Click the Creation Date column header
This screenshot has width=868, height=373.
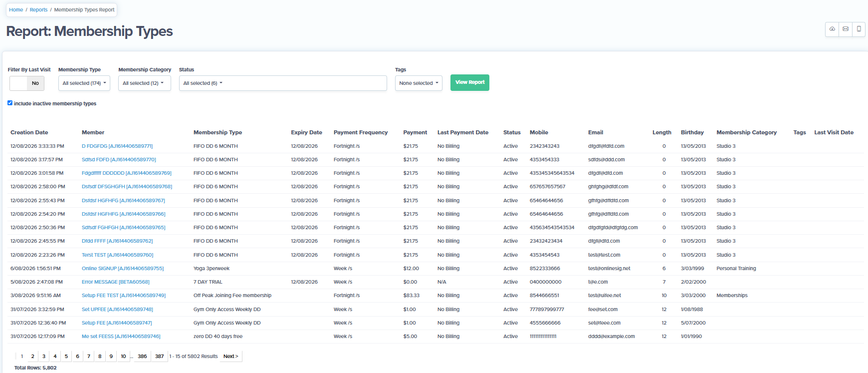pos(29,132)
